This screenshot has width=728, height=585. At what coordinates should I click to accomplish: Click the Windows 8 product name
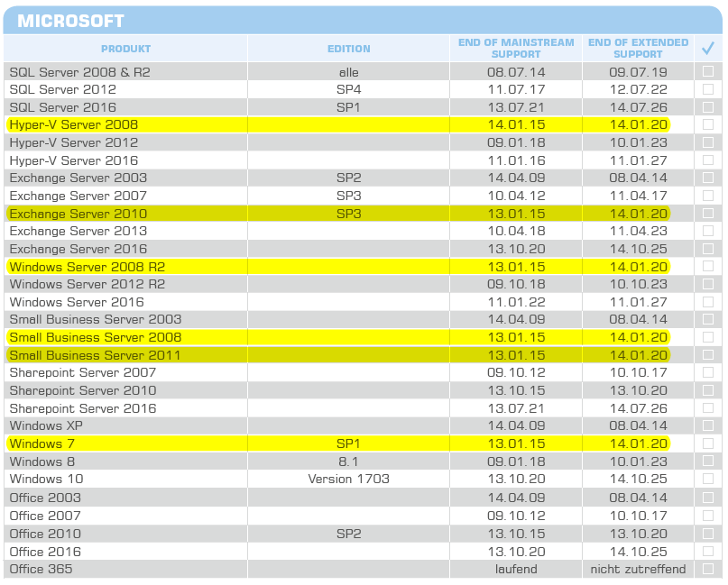pyautogui.click(x=41, y=462)
